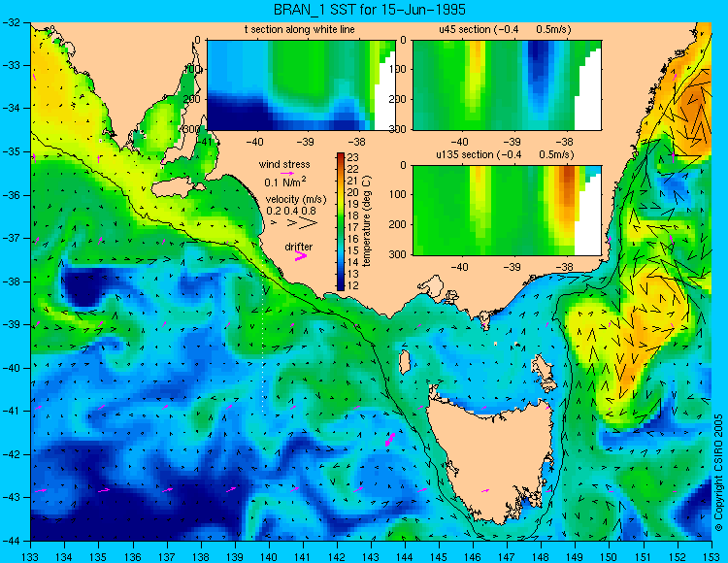Click longitude label '150' on bottom axis
The image size is (728, 563).
pos(609,557)
